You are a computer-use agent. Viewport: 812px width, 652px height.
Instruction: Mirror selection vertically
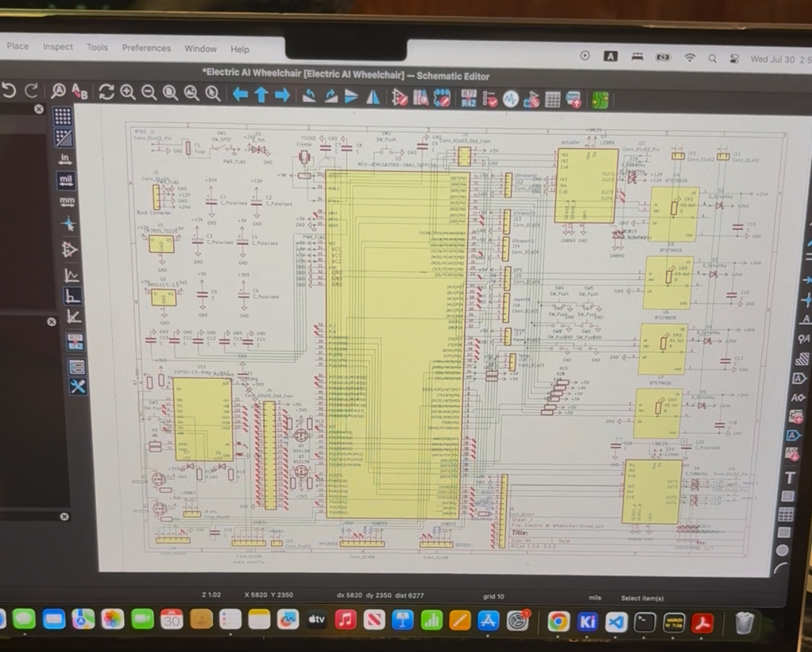(351, 96)
